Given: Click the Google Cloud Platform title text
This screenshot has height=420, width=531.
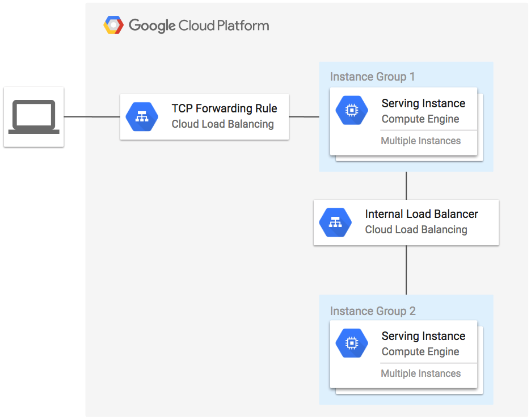Looking at the screenshot, I should 199,26.
